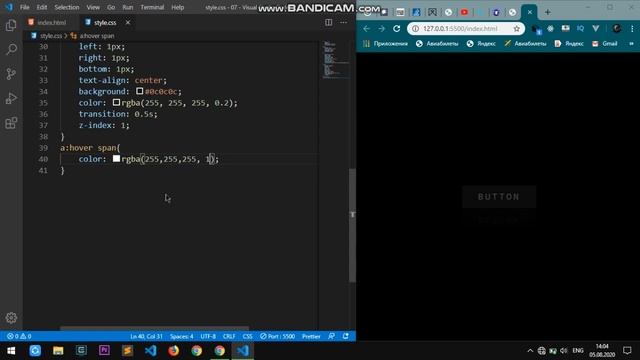Viewport: 640px width, 360px height.
Task: Show more bookmarks chevron
Action: click(x=631, y=44)
